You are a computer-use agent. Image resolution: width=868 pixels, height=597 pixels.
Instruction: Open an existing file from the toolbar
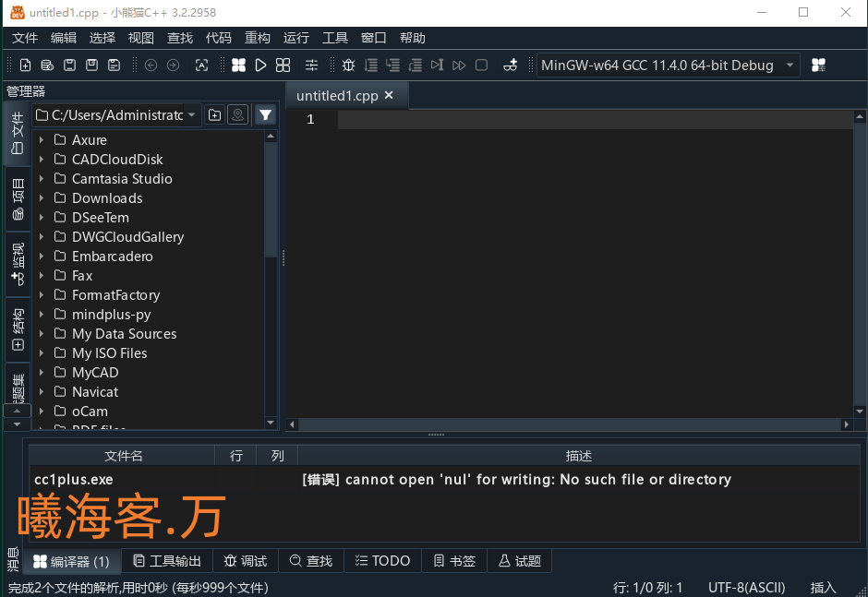(x=47, y=65)
